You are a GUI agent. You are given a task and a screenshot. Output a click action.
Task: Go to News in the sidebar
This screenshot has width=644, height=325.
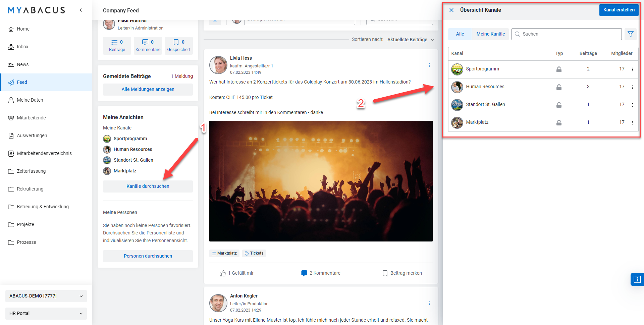tap(46, 64)
